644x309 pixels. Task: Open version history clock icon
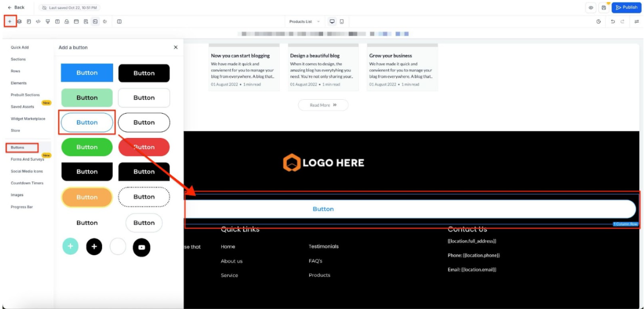(599, 22)
